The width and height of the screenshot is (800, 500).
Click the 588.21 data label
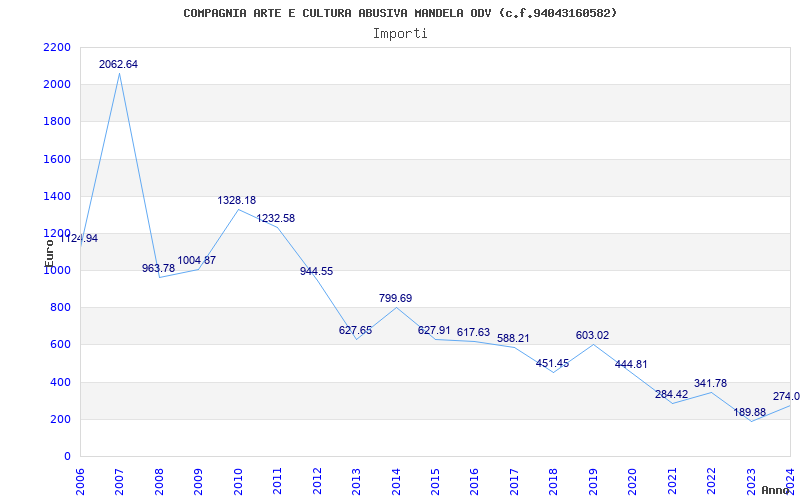point(513,338)
